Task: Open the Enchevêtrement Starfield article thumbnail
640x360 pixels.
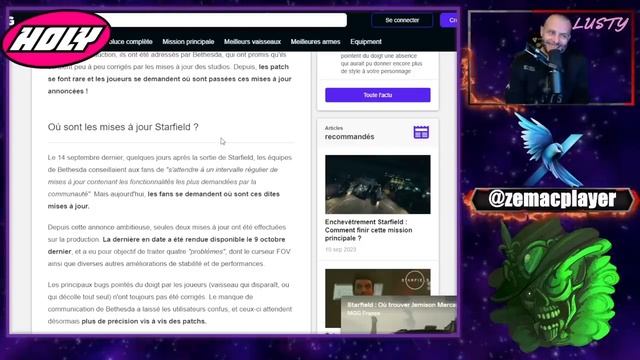Action: pyautogui.click(x=378, y=184)
